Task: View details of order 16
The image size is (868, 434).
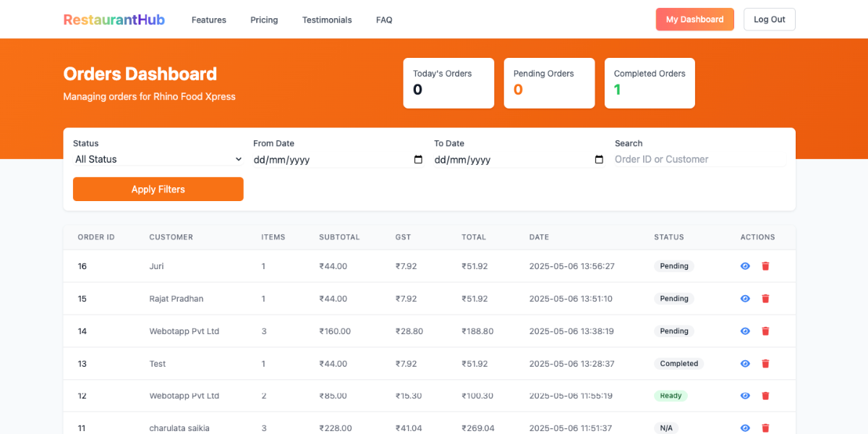Action: tap(745, 266)
